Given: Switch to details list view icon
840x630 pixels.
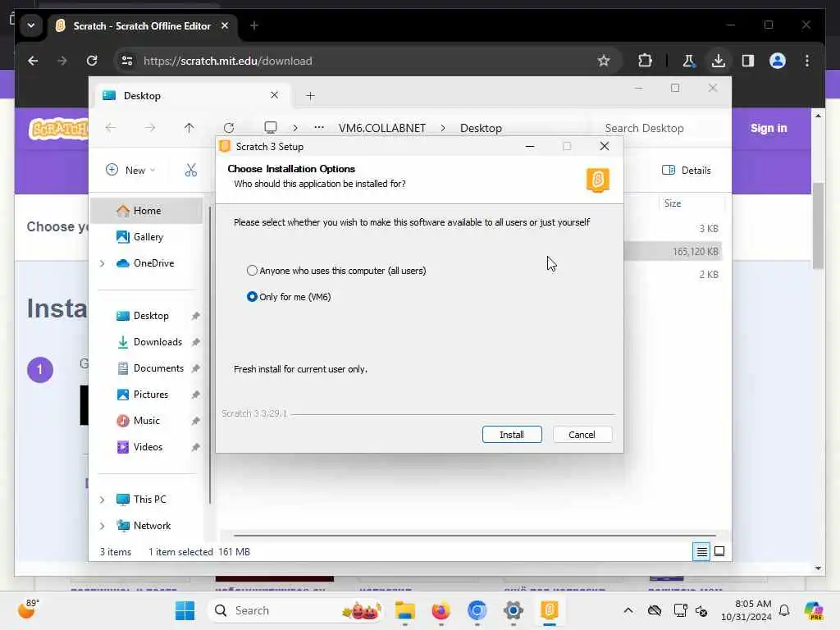Looking at the screenshot, I should click(701, 551).
